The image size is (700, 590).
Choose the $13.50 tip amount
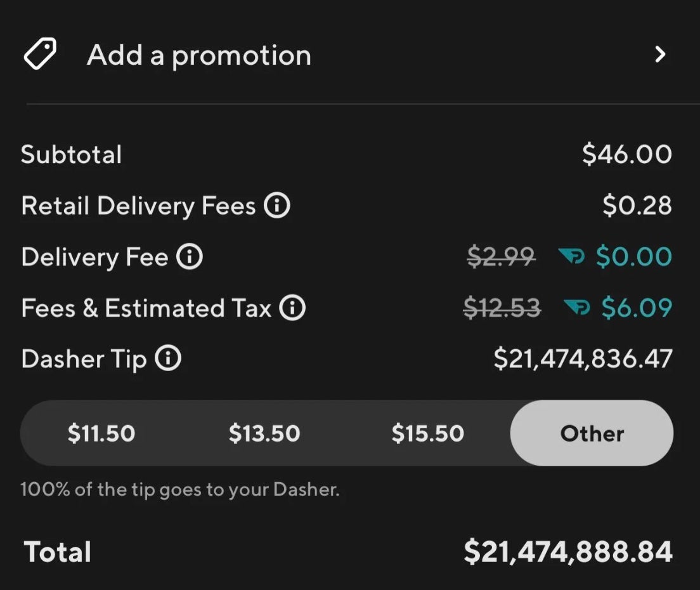click(264, 433)
